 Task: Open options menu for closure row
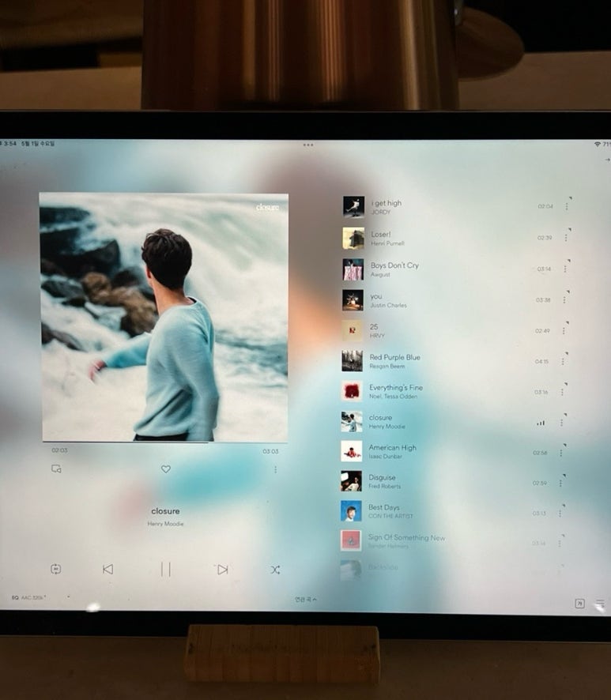561,423
